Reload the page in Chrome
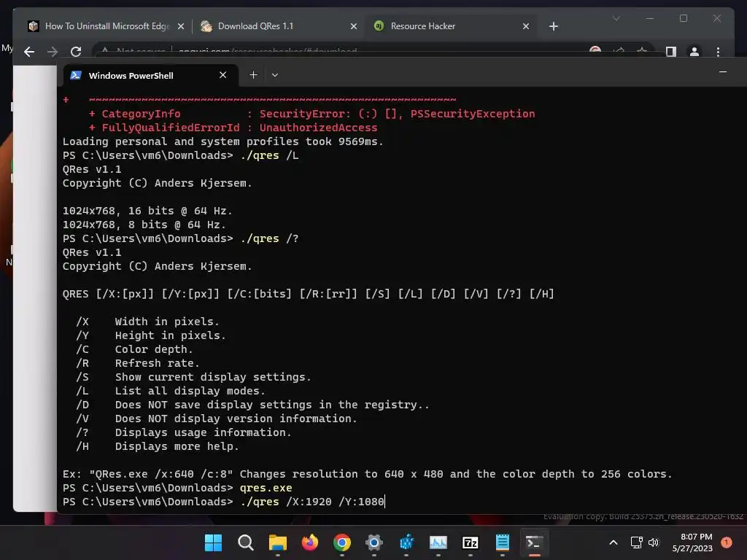747x560 pixels. (76, 52)
